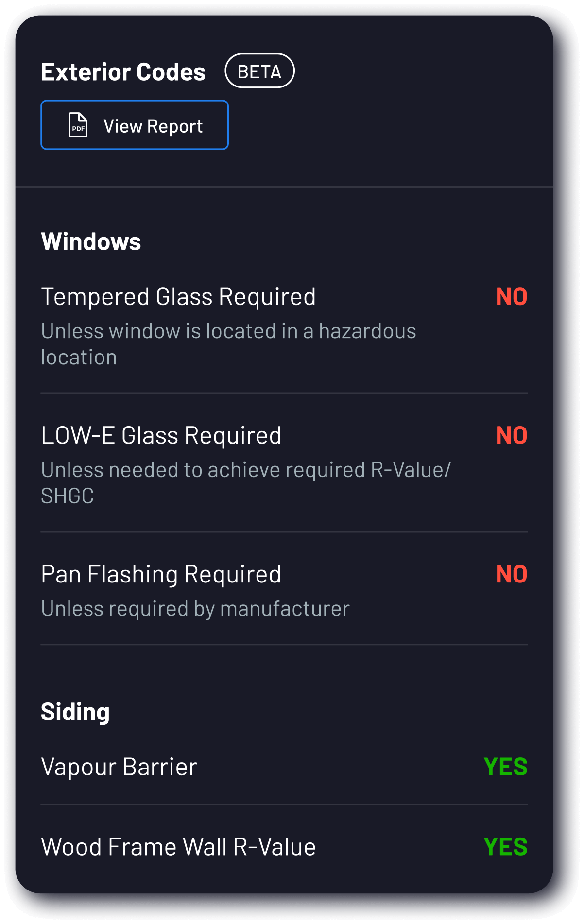The image size is (584, 924).
Task: Click the YES status for Vapour Barrier
Action: tap(505, 767)
